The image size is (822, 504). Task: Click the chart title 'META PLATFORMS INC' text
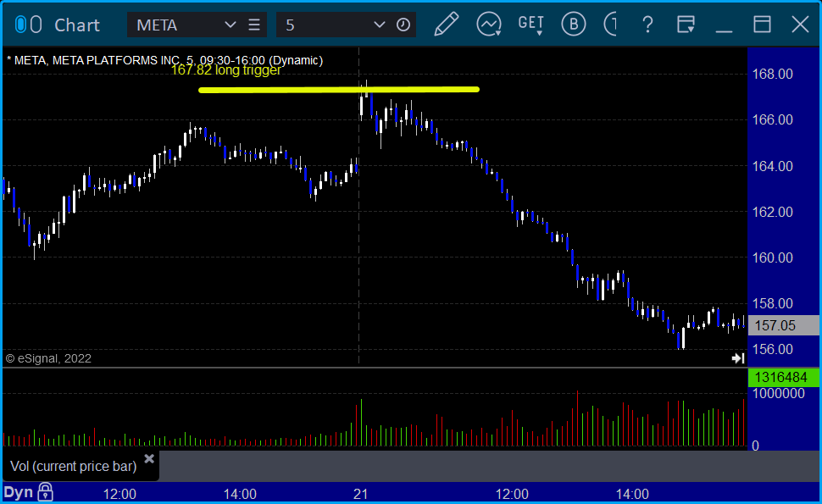116,60
